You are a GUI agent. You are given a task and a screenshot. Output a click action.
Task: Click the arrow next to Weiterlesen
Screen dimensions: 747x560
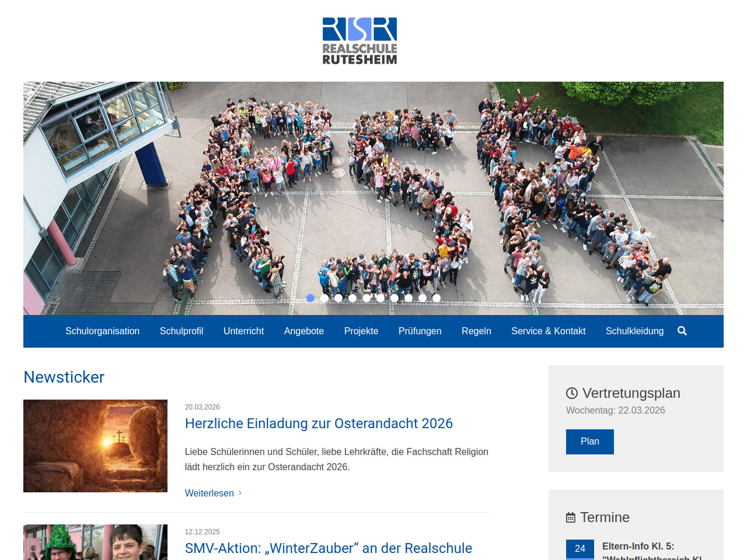pyautogui.click(x=240, y=493)
